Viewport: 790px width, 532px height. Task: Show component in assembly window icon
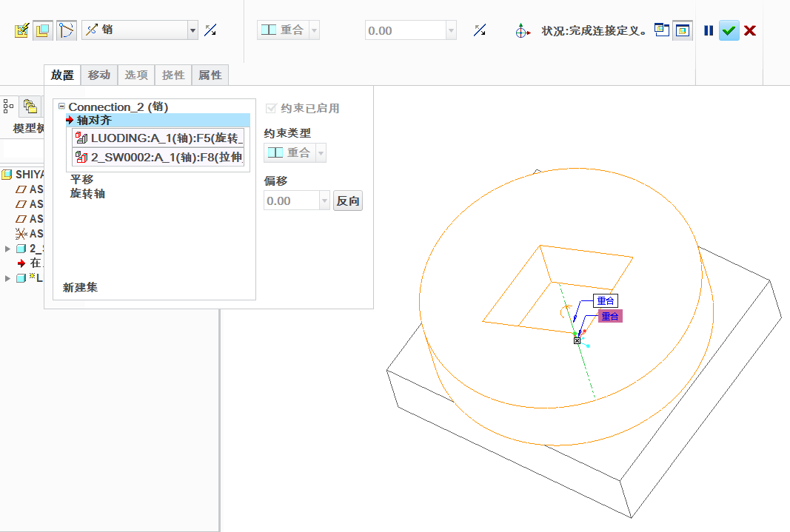(x=683, y=30)
